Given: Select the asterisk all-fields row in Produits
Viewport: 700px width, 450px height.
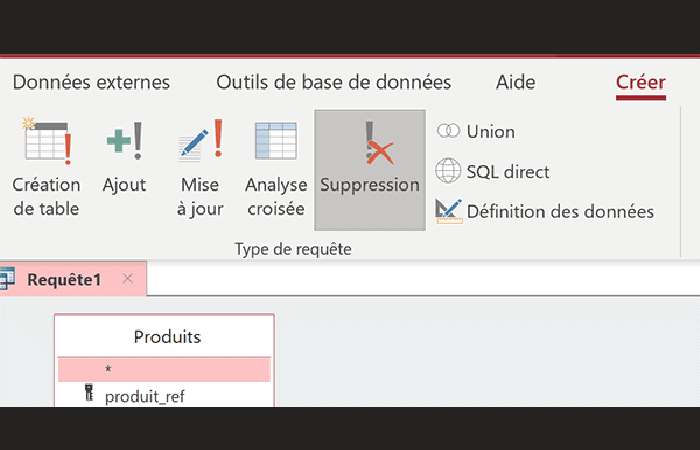Looking at the screenshot, I should coord(164,369).
